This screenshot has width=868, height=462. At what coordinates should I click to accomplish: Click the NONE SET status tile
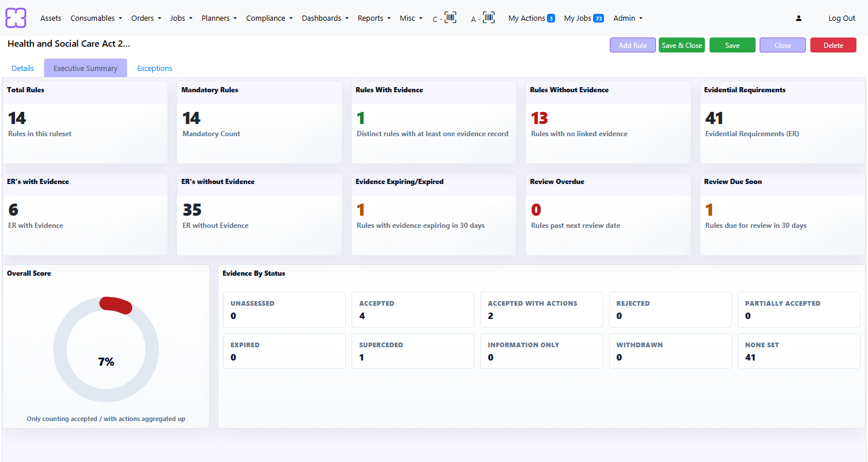pos(799,351)
